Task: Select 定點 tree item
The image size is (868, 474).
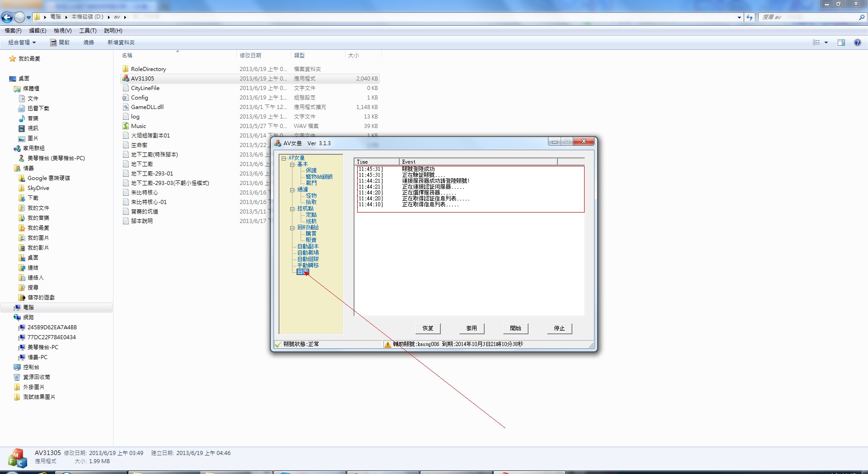Action: pyautogui.click(x=311, y=215)
